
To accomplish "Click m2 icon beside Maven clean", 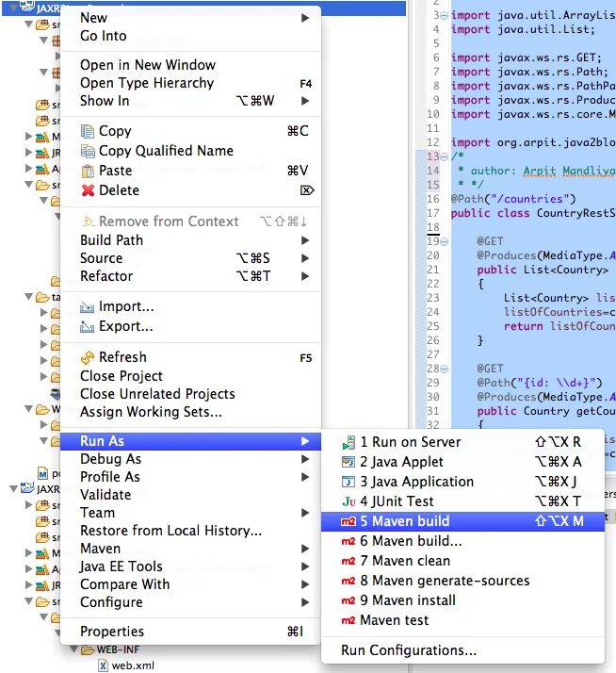I will [349, 561].
